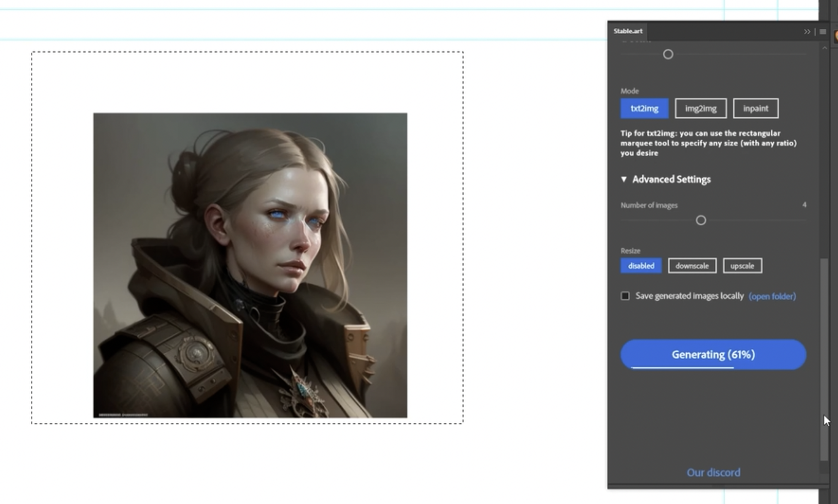Image resolution: width=838 pixels, height=504 pixels.
Task: Click the Number of images slider handle
Action: pos(700,220)
